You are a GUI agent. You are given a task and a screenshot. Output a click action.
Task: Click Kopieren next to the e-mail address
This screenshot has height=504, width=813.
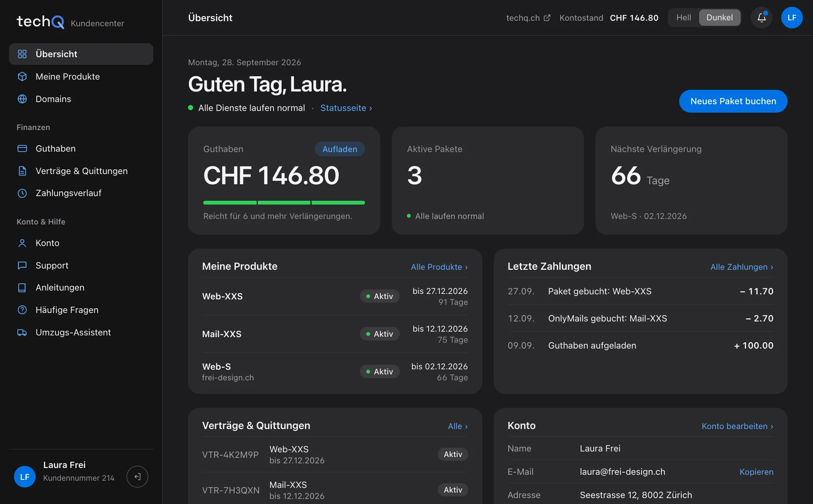coord(756,472)
